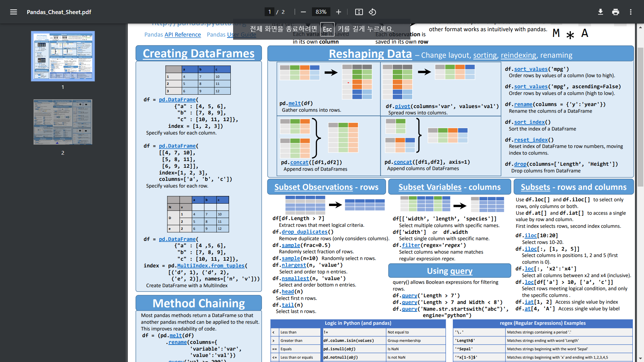Open the reindexing link in Reshaping header
This screenshot has height=362, width=644.
519,55
